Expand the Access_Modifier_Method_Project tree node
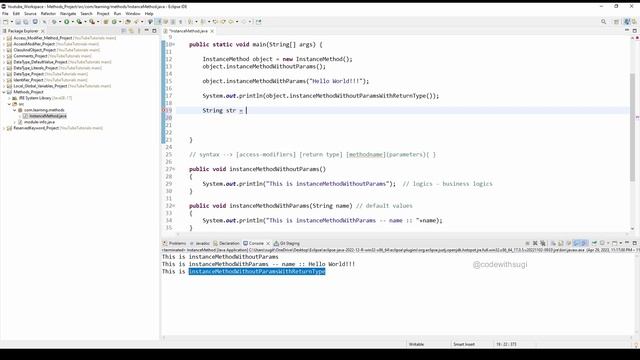Screen dimensions: 640x360 (x=4, y=38)
